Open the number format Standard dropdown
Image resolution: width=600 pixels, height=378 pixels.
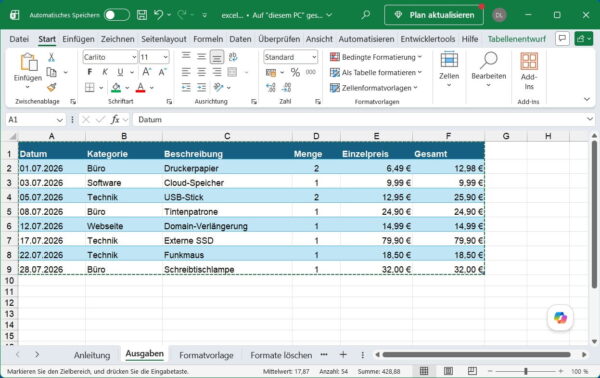[314, 57]
